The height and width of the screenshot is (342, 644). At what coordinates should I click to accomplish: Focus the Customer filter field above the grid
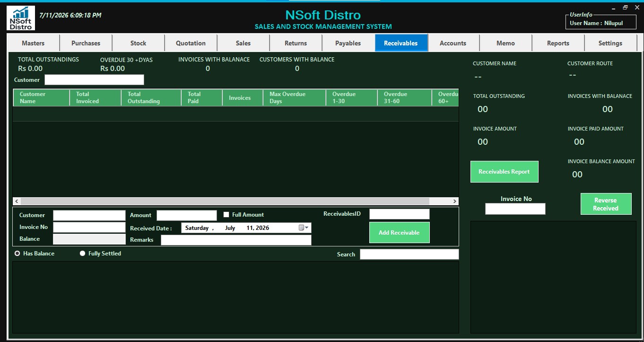point(94,80)
